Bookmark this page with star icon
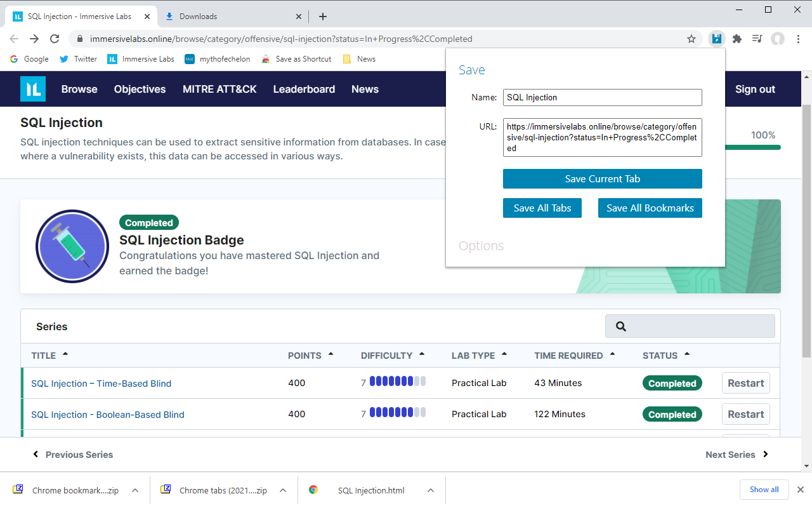This screenshot has height=508, width=812. [691, 39]
